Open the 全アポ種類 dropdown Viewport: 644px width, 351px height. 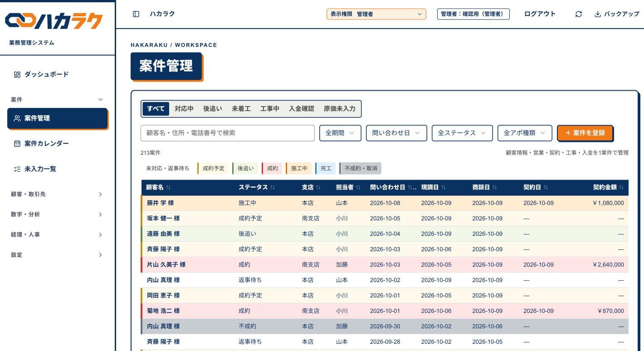click(x=525, y=133)
